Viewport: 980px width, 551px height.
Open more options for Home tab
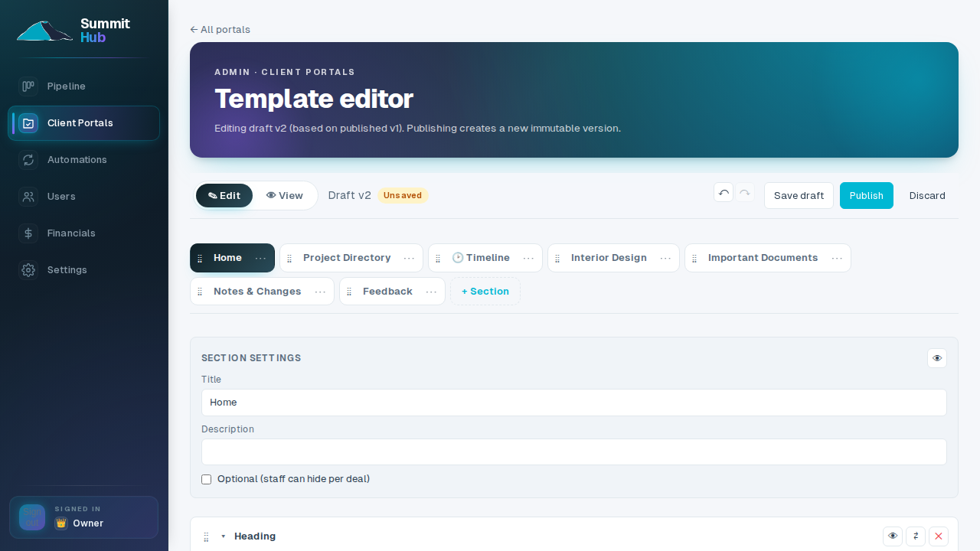[261, 259]
